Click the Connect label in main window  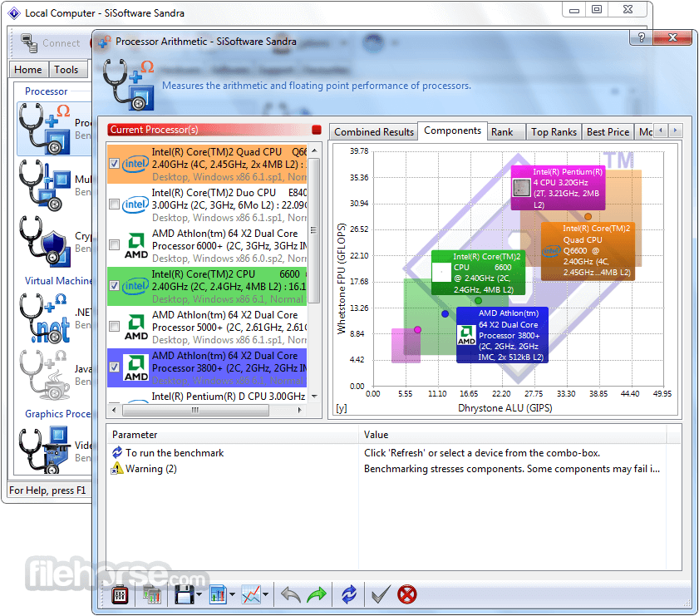coord(61,43)
